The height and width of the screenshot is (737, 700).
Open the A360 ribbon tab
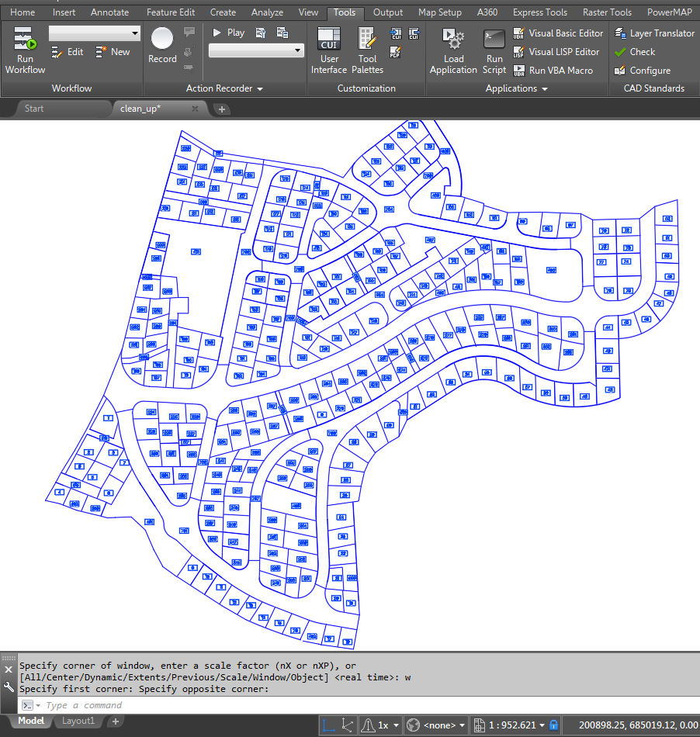[487, 12]
